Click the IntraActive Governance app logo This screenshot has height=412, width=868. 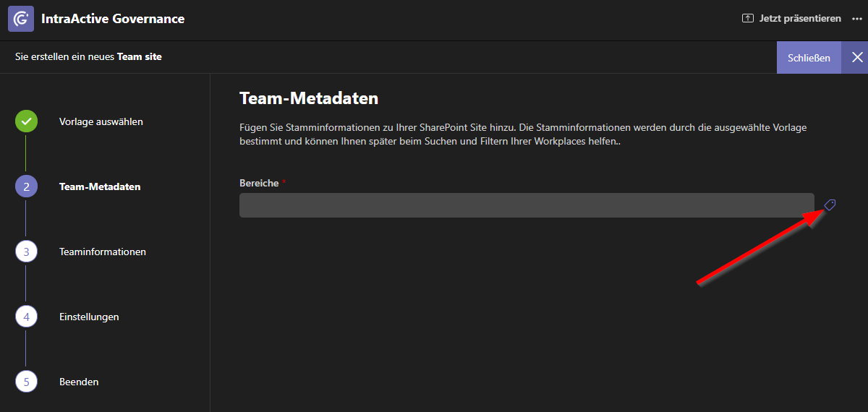[22, 19]
